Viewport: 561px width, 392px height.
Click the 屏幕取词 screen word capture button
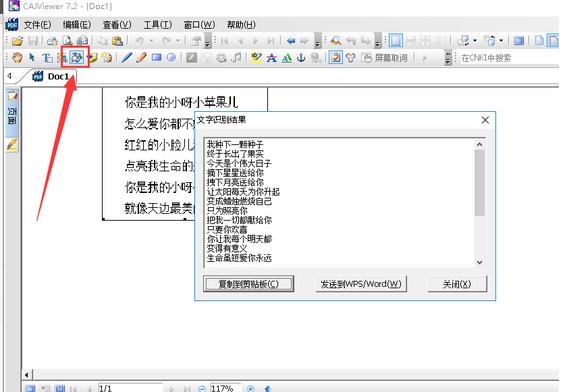point(385,58)
